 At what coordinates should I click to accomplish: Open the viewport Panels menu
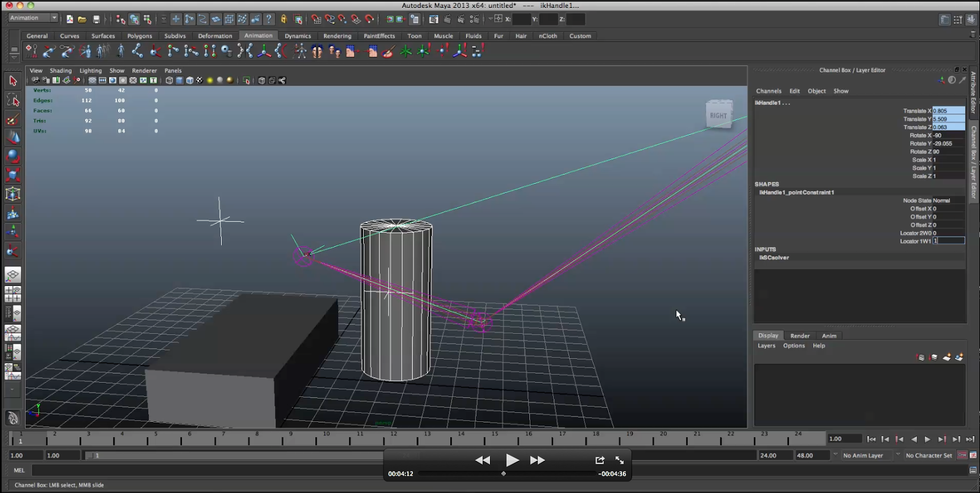(173, 70)
